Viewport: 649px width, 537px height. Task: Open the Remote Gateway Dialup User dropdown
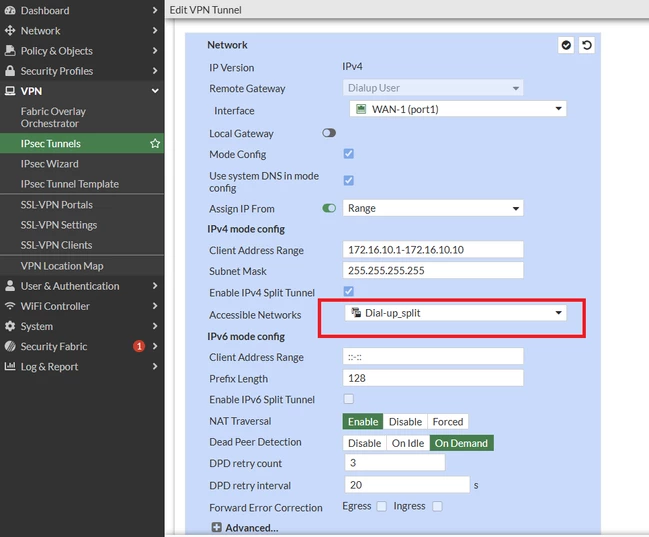coord(433,88)
